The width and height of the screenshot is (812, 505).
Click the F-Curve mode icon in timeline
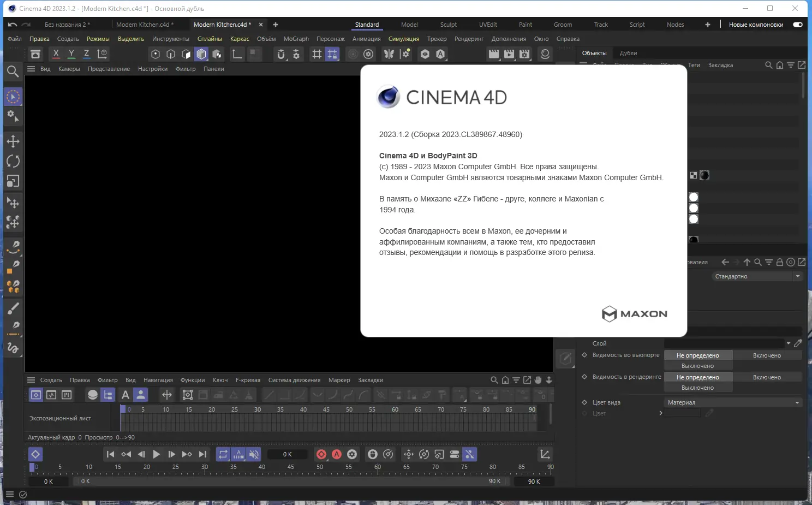tap(51, 395)
